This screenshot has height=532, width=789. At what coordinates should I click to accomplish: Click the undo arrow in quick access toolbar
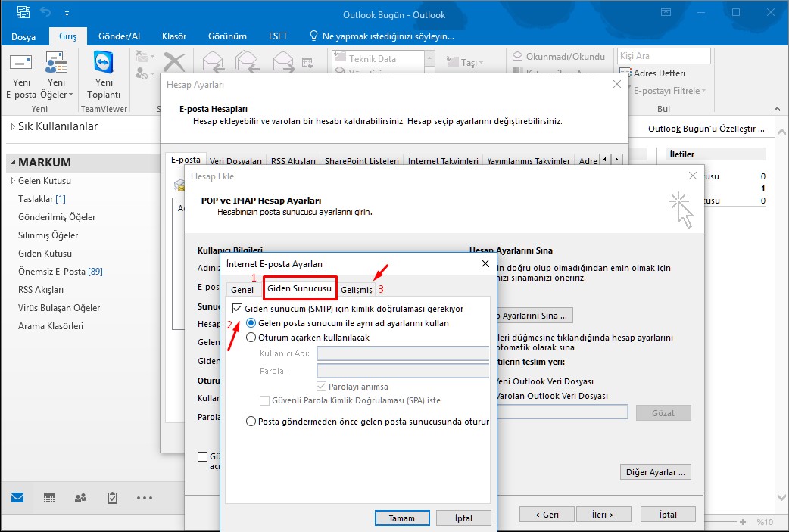point(45,12)
